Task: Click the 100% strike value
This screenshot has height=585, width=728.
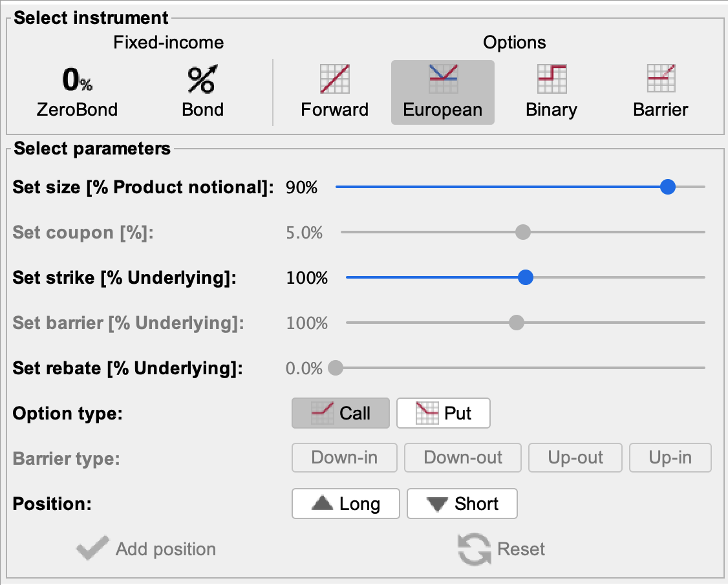Action: [x=307, y=278]
